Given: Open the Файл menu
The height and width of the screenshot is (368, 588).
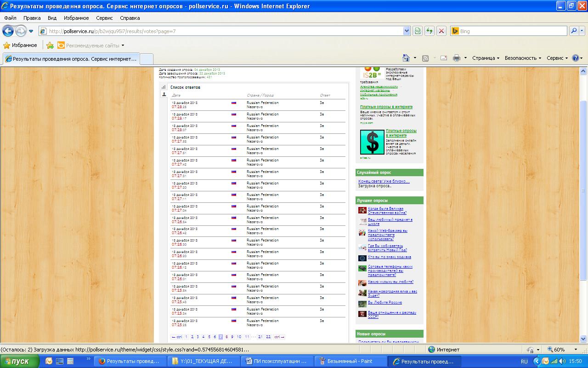Looking at the screenshot, I should click(10, 18).
